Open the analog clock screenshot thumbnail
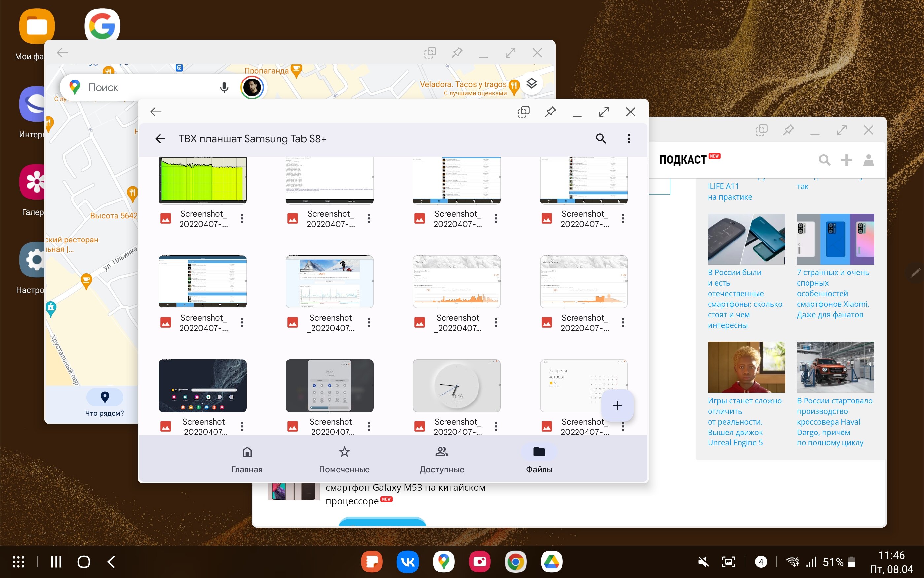 tap(456, 385)
